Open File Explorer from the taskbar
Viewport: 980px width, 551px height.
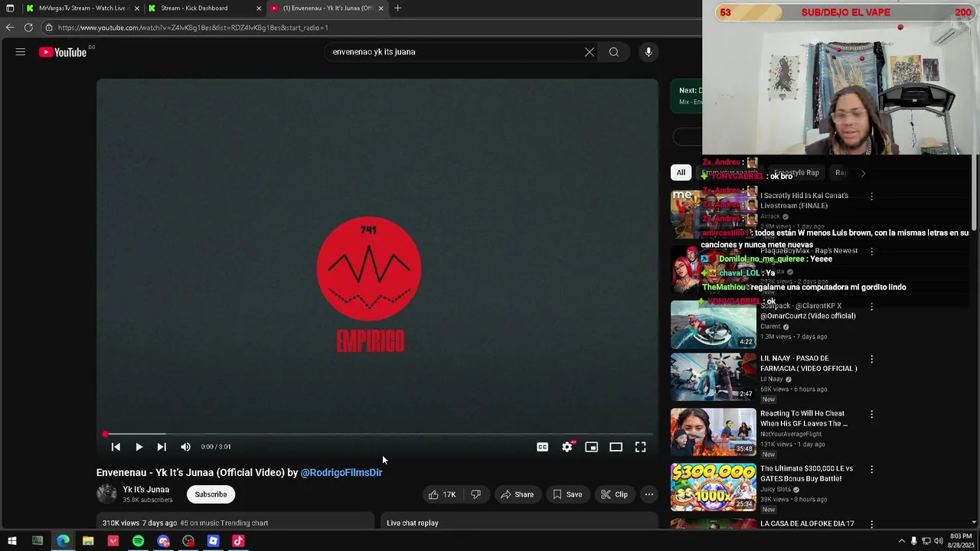pos(88,541)
